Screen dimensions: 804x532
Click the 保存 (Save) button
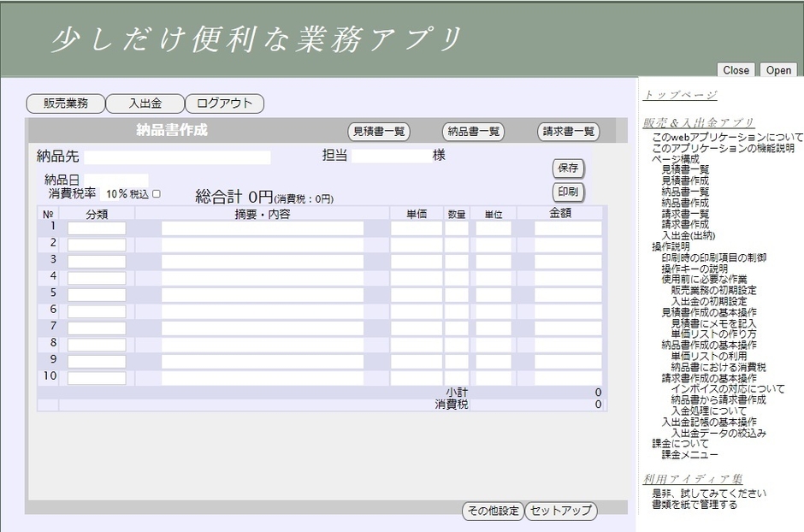(567, 168)
